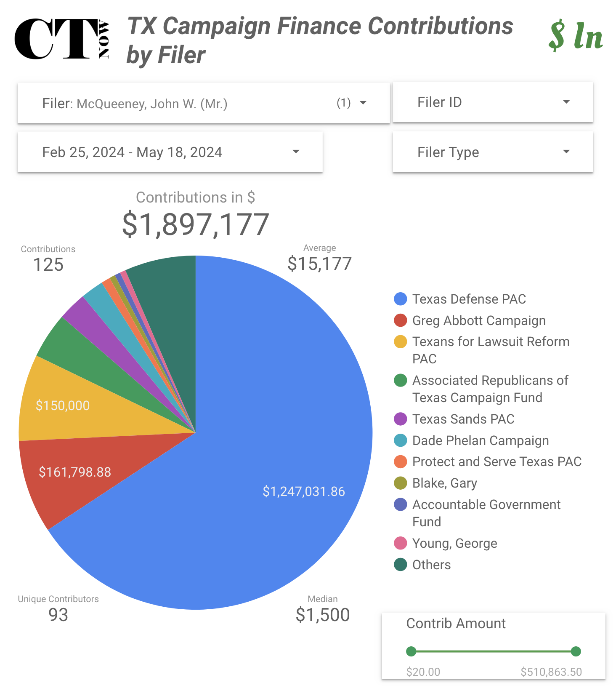Open the date range Feb 25 - May 18 picker

170,152
